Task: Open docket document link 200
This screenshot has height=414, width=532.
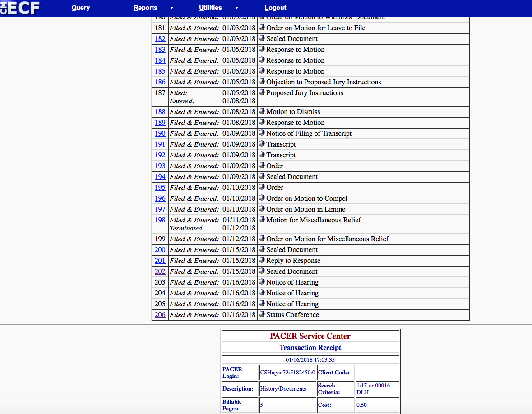Action: click(x=160, y=250)
